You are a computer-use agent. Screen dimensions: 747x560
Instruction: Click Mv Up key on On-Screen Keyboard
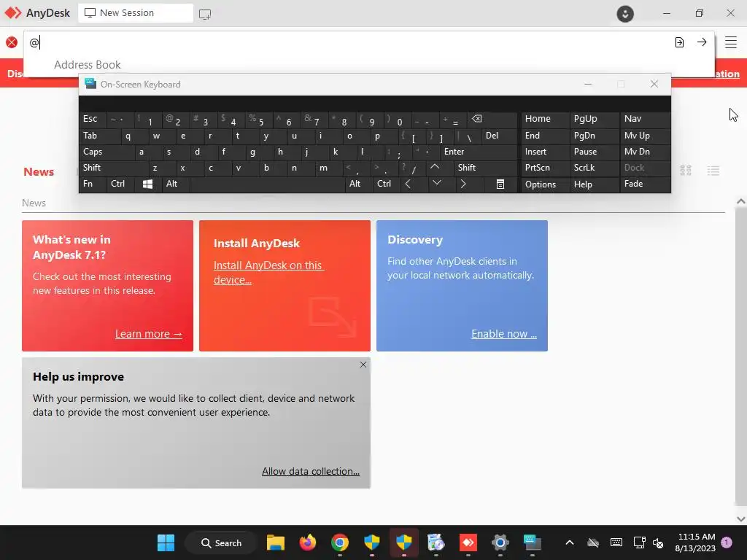645,136
